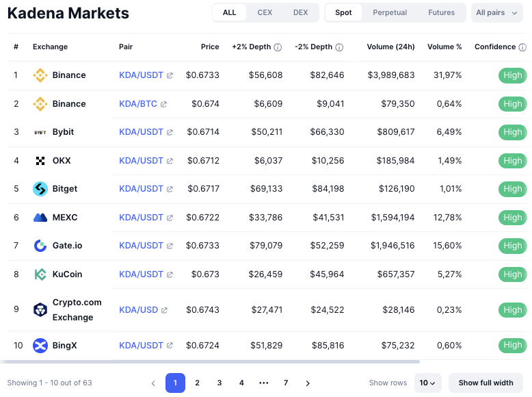Go to page 4
The image size is (532, 397).
pyautogui.click(x=241, y=383)
